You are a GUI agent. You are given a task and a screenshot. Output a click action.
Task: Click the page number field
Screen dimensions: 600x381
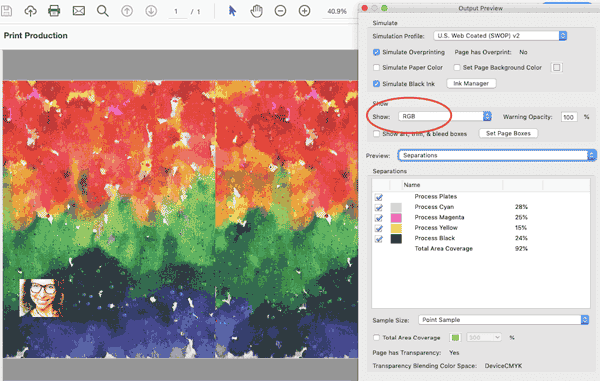176,11
